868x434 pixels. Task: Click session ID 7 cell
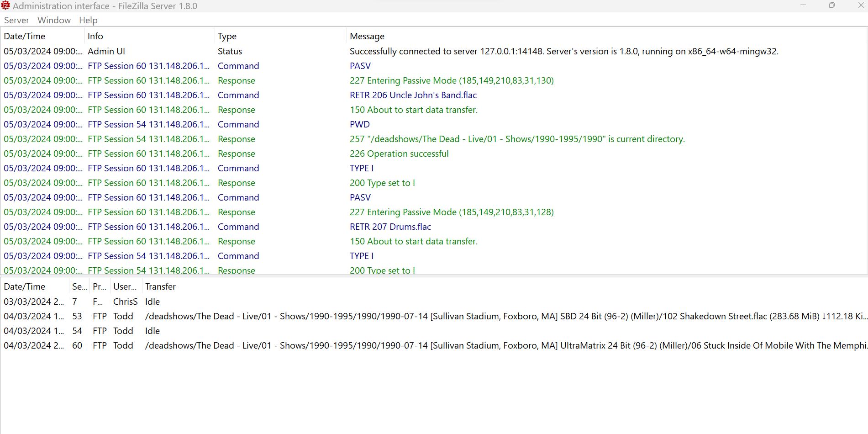75,302
